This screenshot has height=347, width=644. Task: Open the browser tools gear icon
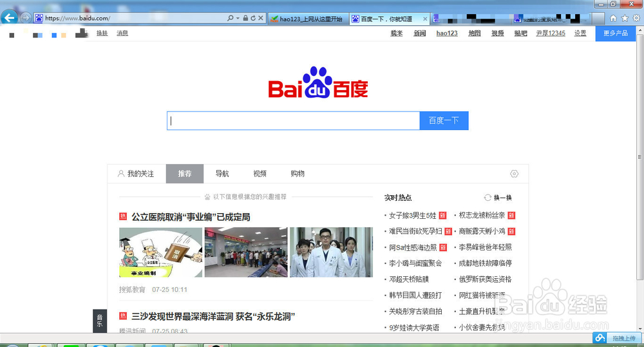[636, 18]
